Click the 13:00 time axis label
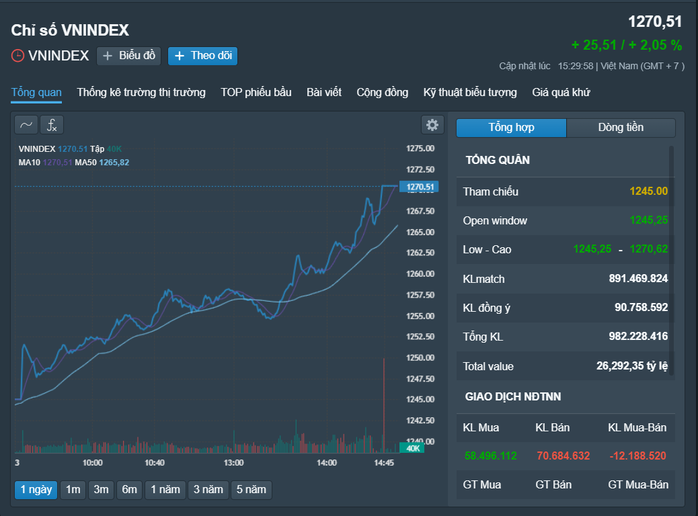698x516 pixels. click(x=234, y=463)
